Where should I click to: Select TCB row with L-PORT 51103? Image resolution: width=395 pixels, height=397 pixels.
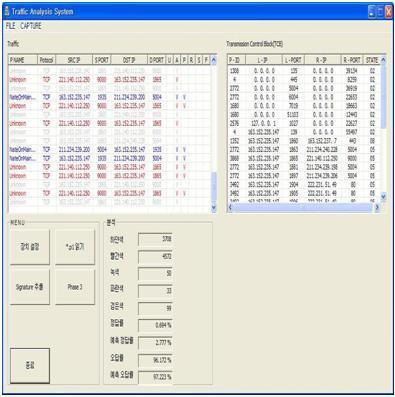tap(304, 114)
